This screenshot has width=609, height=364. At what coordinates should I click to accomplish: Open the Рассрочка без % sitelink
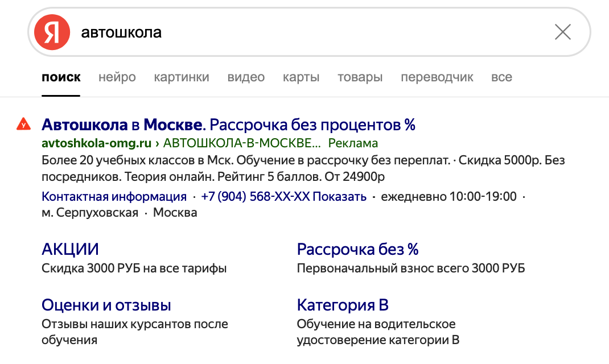pyautogui.click(x=357, y=249)
